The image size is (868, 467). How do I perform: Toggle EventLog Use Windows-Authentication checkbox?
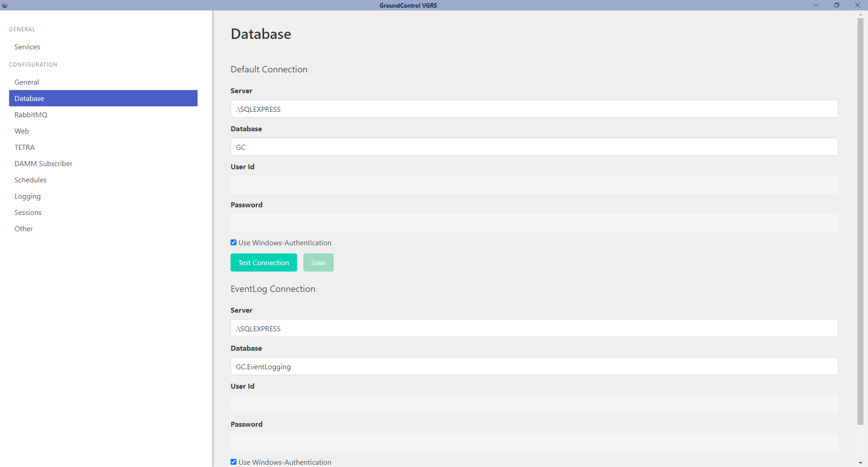pos(234,462)
